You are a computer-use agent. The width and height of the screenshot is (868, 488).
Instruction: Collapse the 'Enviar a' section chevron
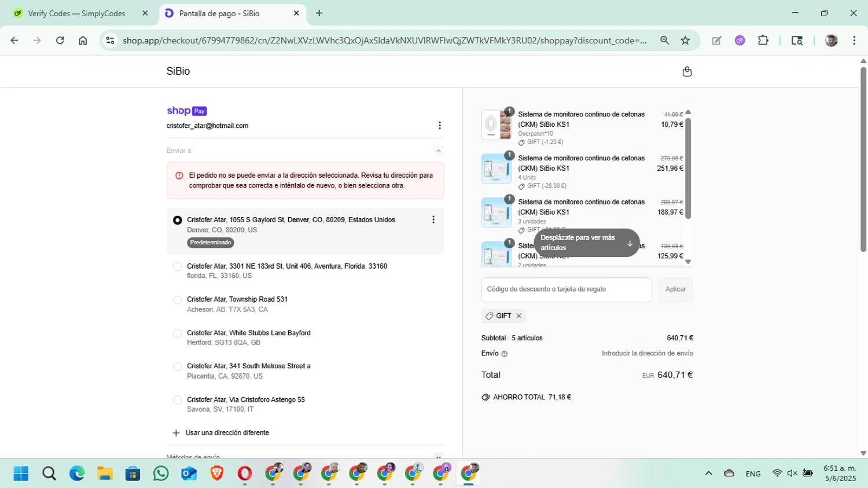pyautogui.click(x=439, y=151)
